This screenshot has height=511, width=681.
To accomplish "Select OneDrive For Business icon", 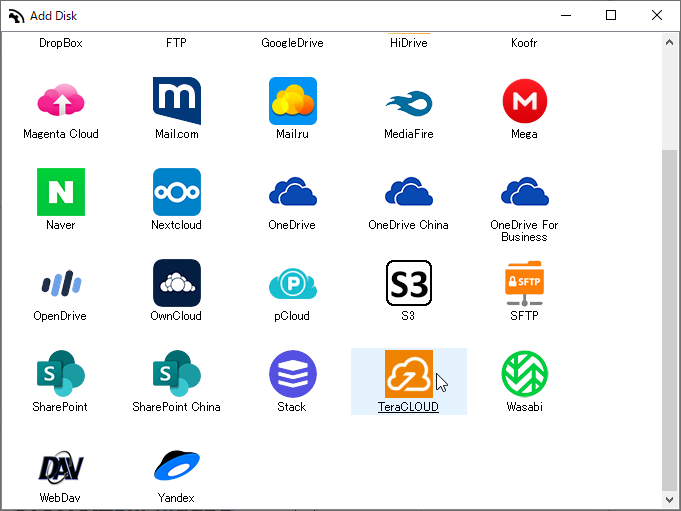I will point(524,192).
